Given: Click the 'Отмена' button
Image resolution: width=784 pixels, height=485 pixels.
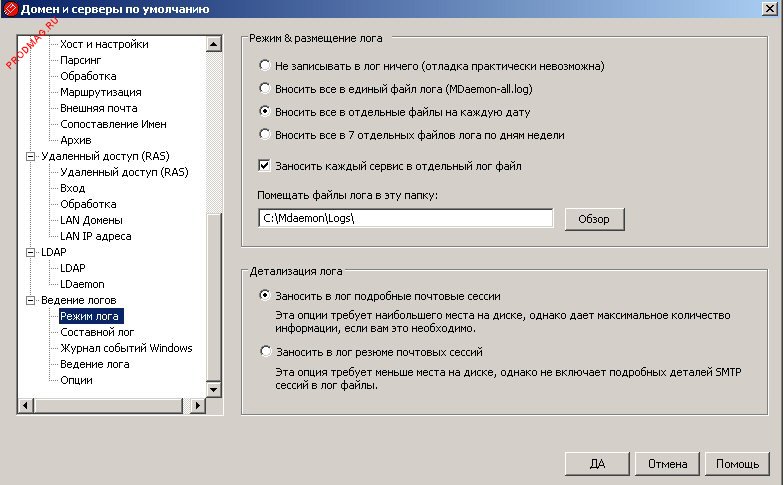Looking at the screenshot, I should coord(667,464).
